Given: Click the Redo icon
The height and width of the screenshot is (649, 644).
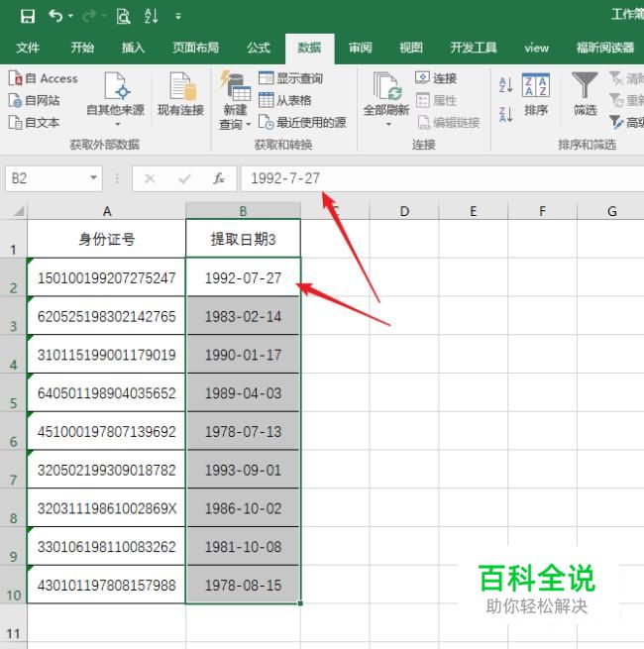Looking at the screenshot, I should coord(89,16).
